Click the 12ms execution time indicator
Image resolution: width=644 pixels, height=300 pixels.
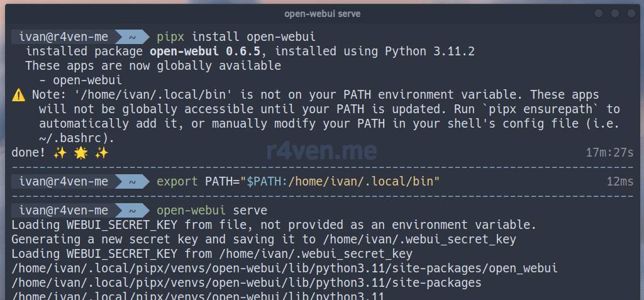point(620,182)
